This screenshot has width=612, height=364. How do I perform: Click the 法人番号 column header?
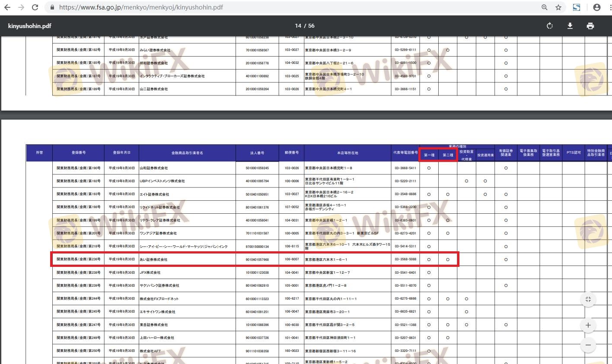point(257,153)
